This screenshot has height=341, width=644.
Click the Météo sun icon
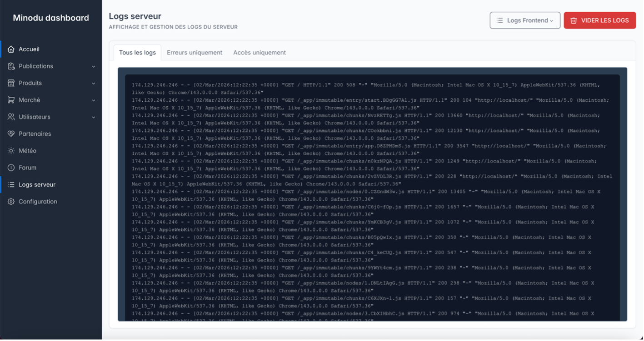coord(11,151)
